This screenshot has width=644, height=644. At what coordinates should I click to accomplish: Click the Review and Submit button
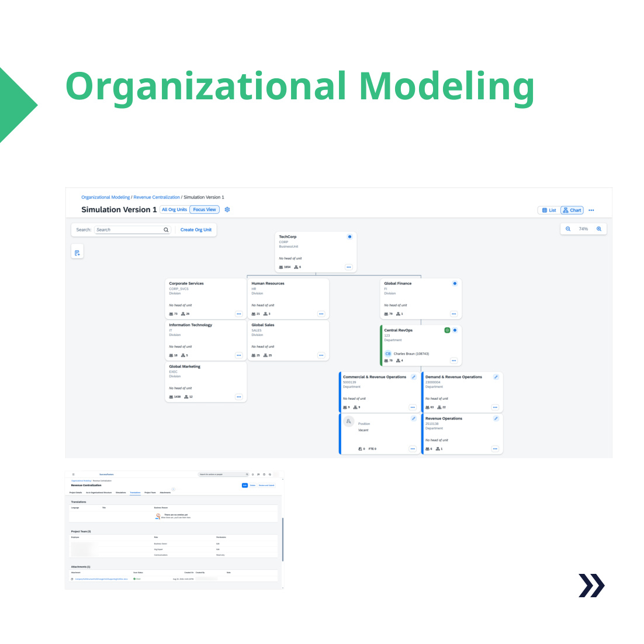[x=266, y=486]
